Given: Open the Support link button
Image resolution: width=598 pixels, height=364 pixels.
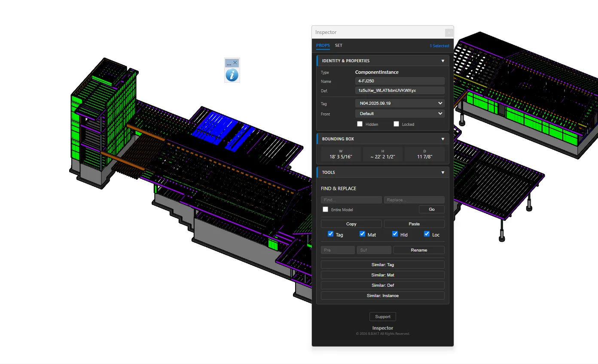Looking at the screenshot, I should tap(382, 317).
